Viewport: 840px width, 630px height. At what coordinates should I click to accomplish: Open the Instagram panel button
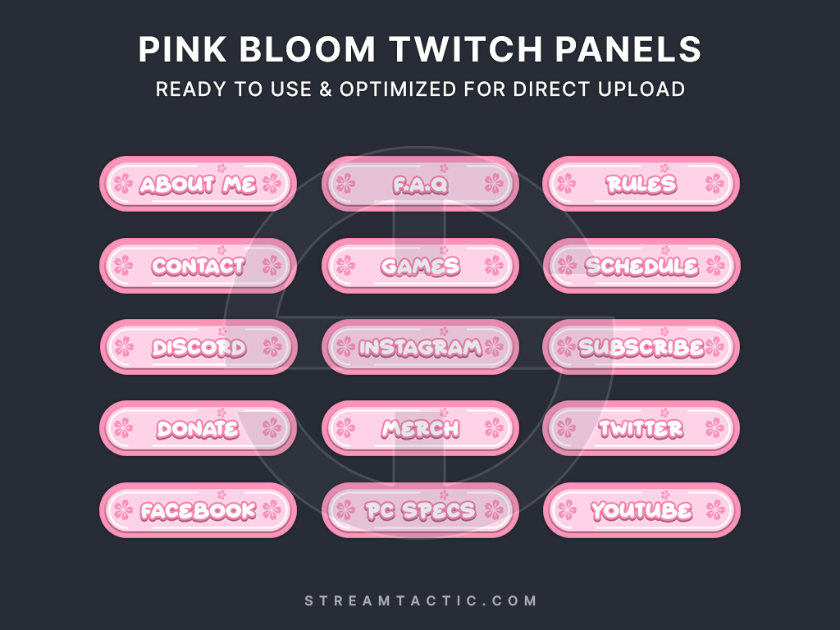(420, 347)
